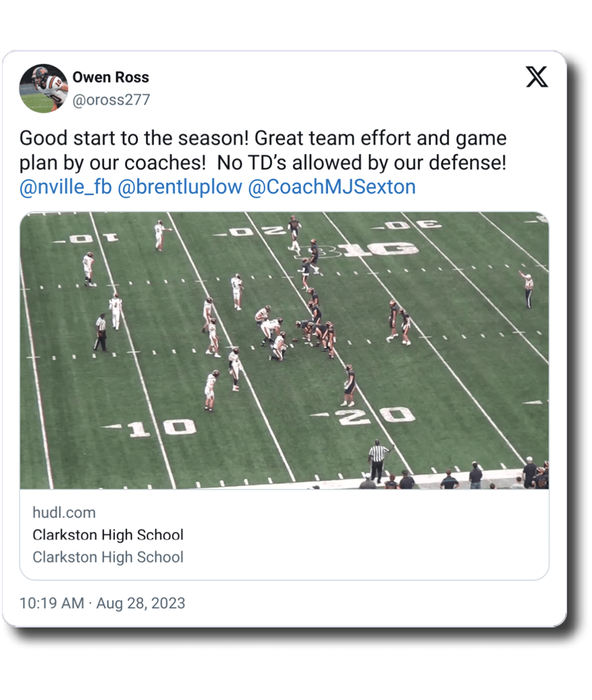The image size is (592, 700).
Task: Click the hudl.com domain text
Action: pyautogui.click(x=64, y=513)
